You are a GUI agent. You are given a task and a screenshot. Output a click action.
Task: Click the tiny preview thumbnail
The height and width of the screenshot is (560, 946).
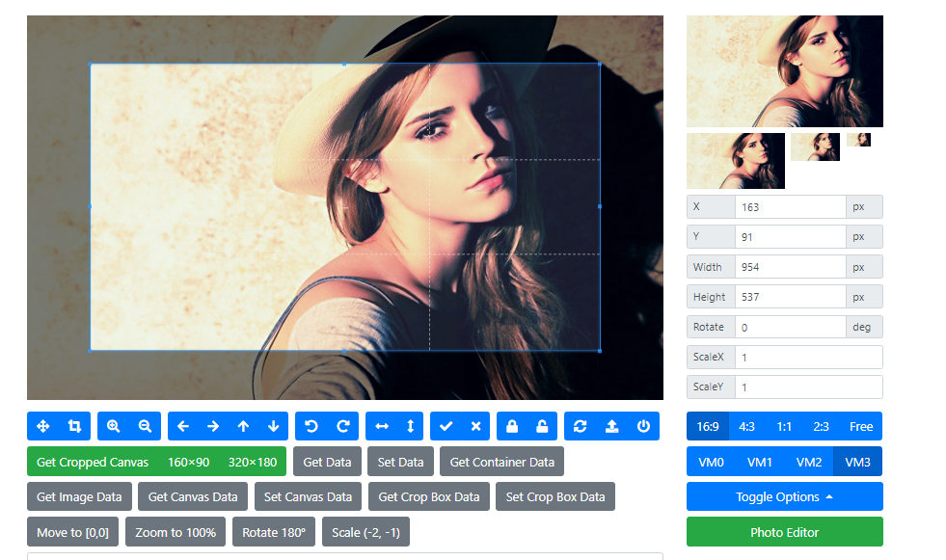(858, 140)
